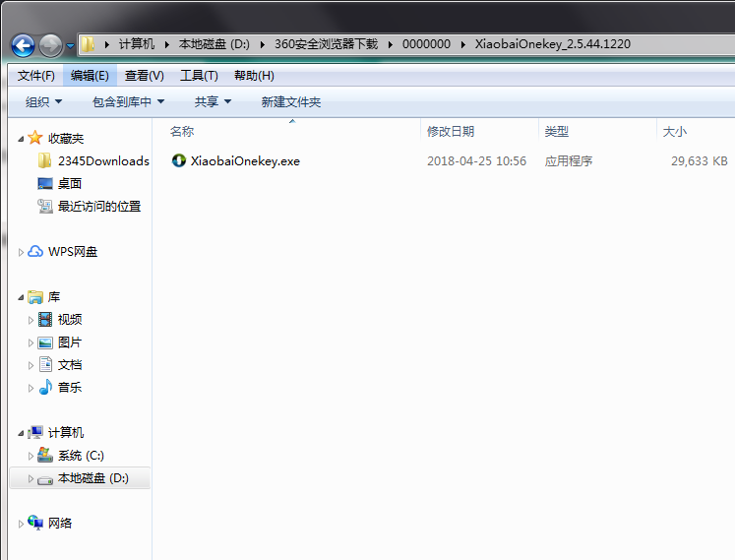Collapse the 库 tree group
This screenshot has height=560, width=735.
point(21,297)
